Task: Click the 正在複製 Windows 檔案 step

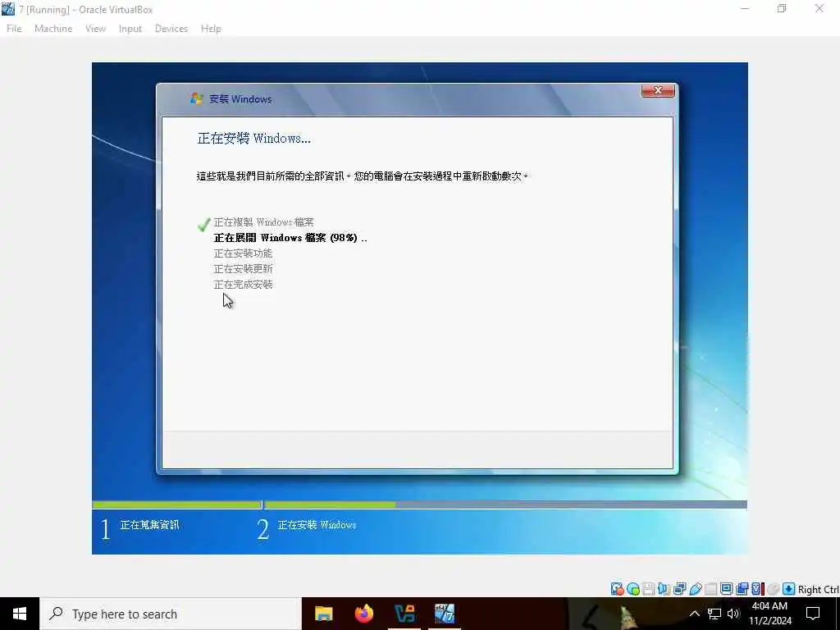Action: [x=263, y=221]
